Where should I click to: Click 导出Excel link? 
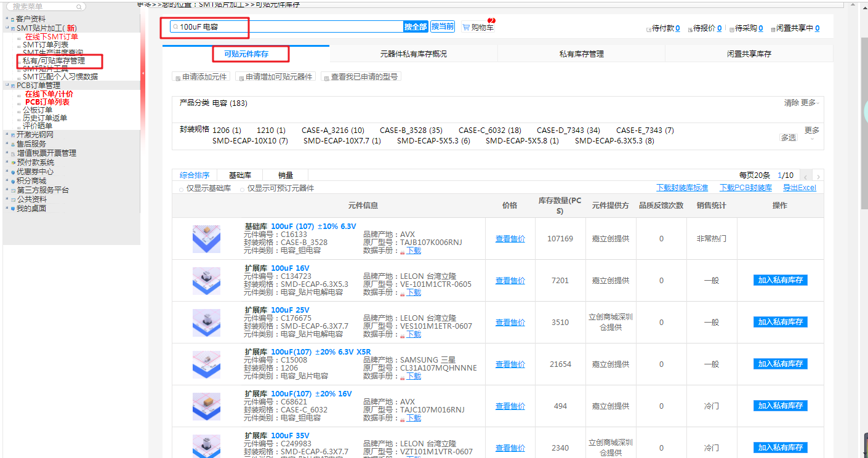(799, 188)
